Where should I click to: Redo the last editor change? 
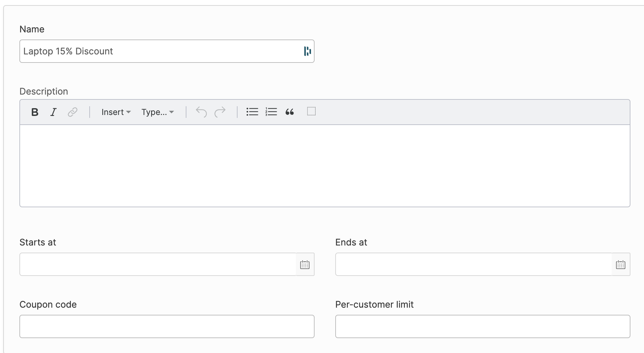coord(220,112)
